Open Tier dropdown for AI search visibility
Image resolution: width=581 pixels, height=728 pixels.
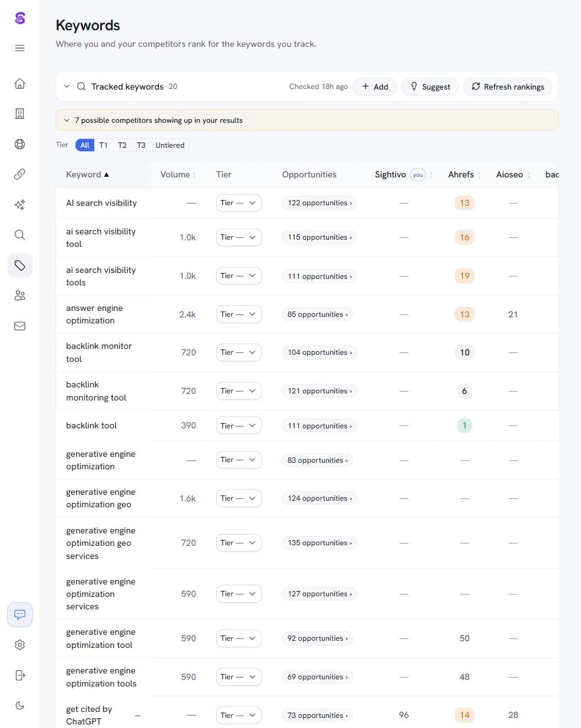[239, 203]
